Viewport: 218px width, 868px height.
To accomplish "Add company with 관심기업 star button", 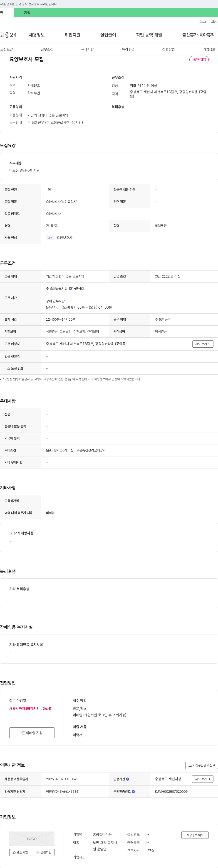I will pos(20,852).
